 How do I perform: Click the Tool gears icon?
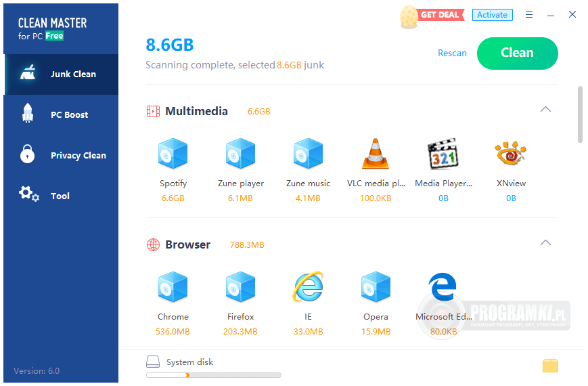29,194
